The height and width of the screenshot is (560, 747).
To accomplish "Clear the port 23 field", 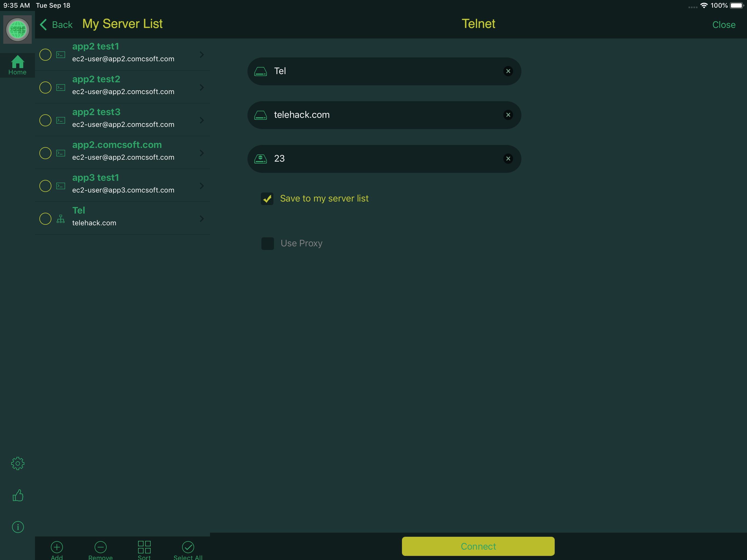I will pos(508,159).
